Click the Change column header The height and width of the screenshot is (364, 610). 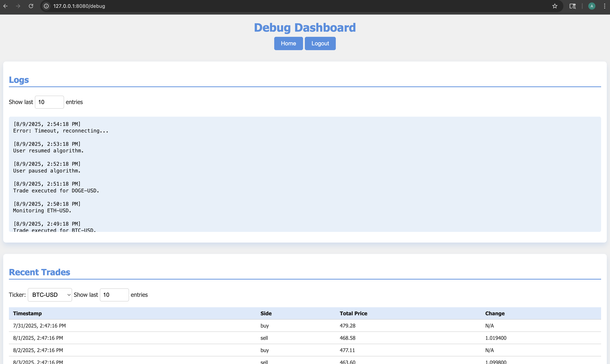[495, 313]
